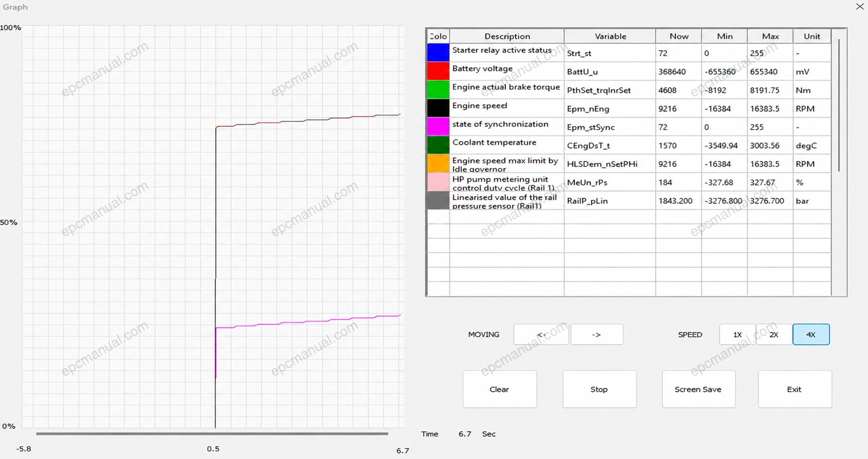Viewport: 868px width, 459px height.
Task: Pick the red Battery voltage color swatch
Action: (438, 71)
